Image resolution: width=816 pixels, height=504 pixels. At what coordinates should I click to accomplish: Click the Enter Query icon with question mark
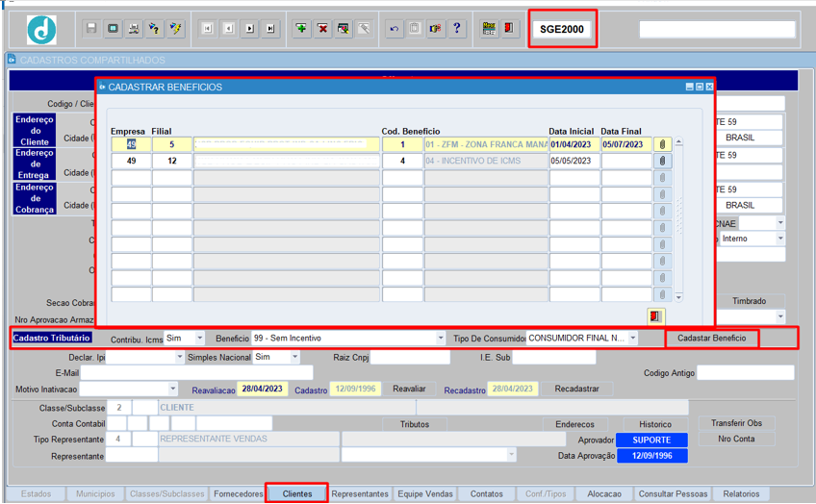[155, 29]
